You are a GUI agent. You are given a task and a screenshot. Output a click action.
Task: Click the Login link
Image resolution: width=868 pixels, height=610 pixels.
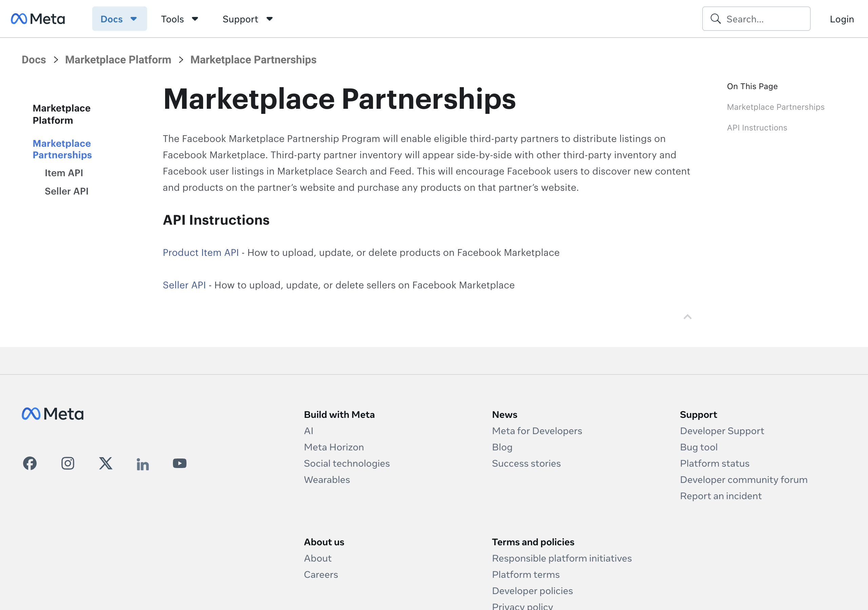pyautogui.click(x=842, y=19)
